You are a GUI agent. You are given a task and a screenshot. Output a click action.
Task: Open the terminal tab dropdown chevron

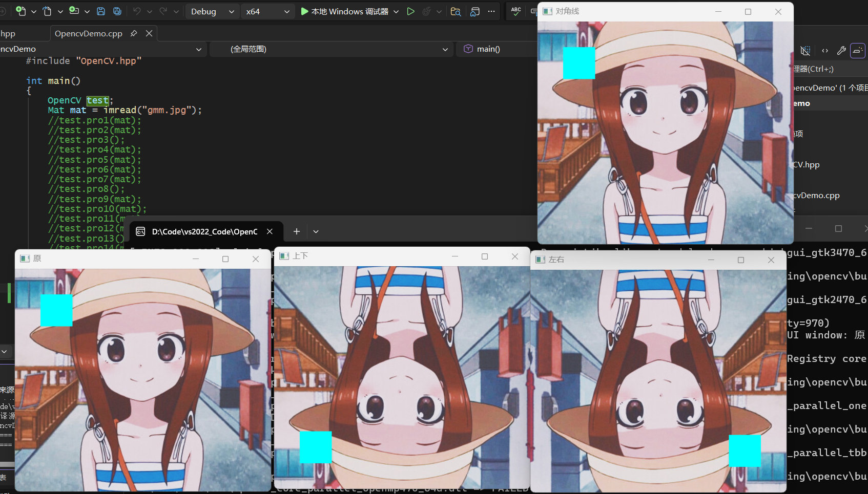[316, 231]
